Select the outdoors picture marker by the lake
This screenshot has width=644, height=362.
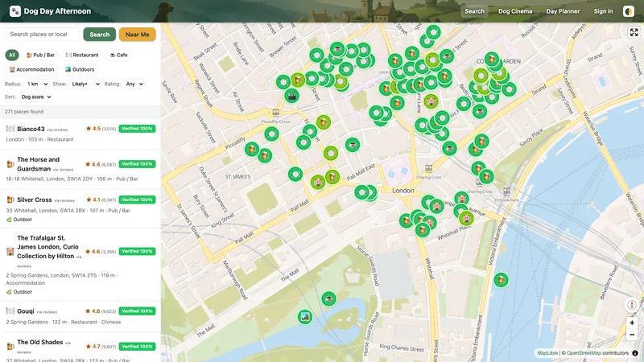click(x=305, y=317)
